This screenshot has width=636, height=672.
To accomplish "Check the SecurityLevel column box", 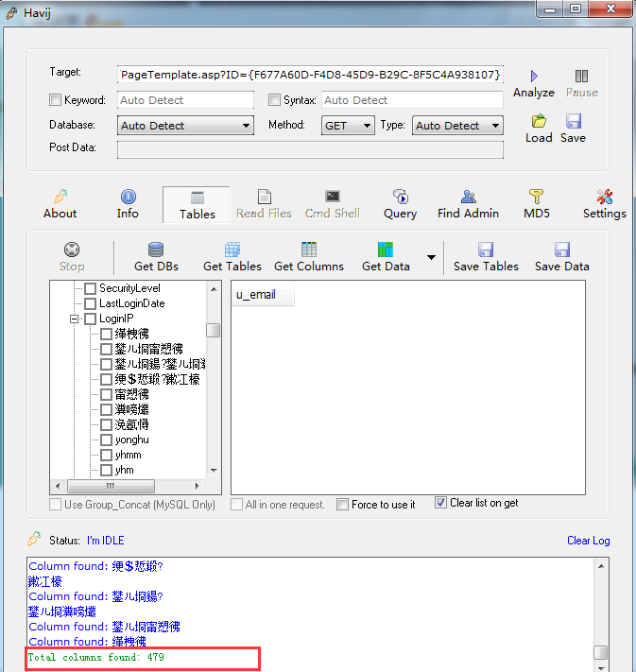I will [90, 288].
